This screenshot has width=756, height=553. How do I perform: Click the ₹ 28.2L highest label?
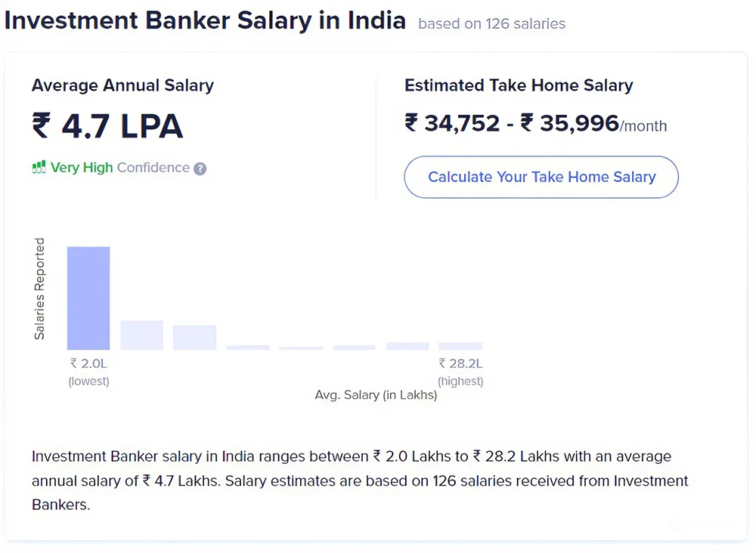click(460, 372)
